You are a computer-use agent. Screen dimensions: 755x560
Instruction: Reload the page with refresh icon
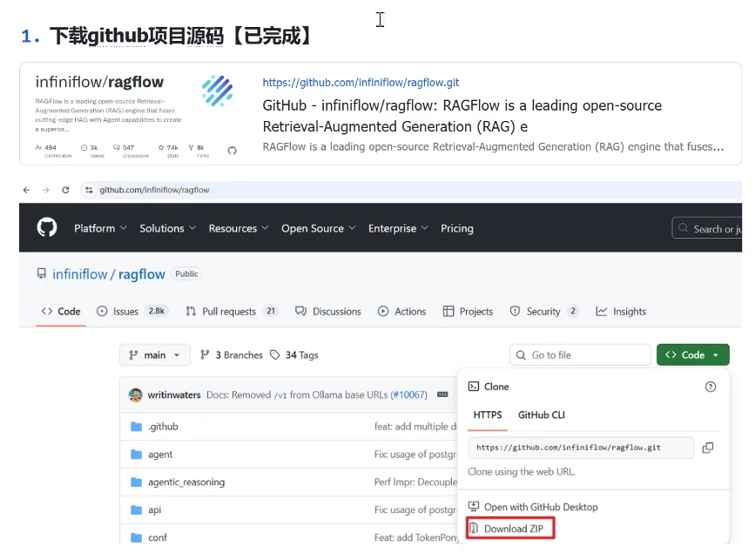pos(65,190)
